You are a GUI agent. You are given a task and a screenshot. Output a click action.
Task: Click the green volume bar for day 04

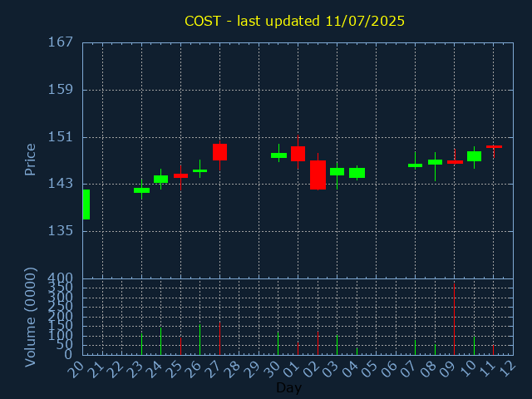tap(357, 351)
